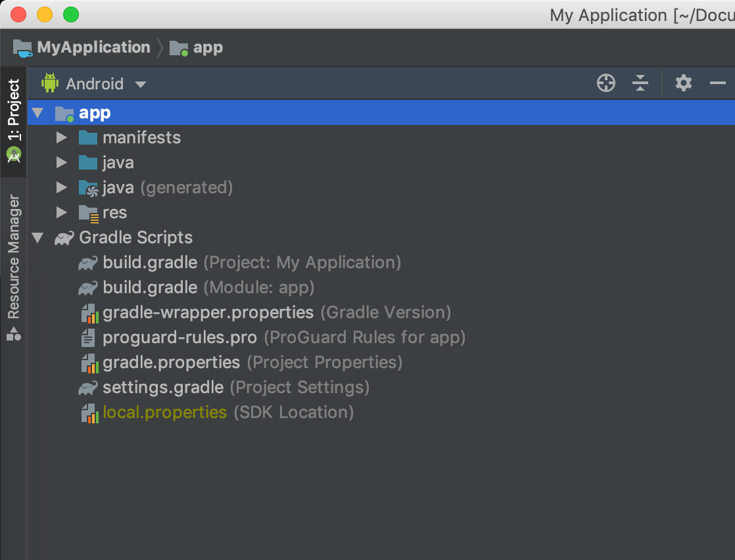Click MyApplication in the breadcrumb
This screenshot has height=560, width=735.
(93, 47)
